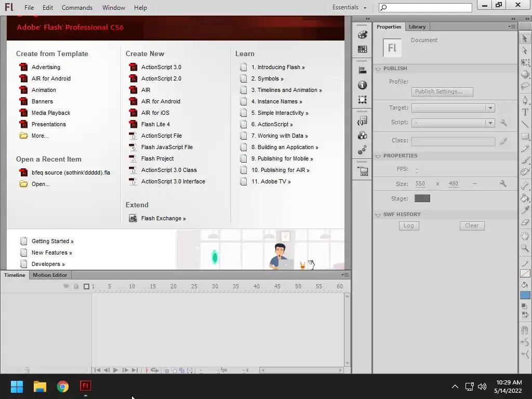Open the Align panel icon
532x399 pixels.
tap(362, 70)
